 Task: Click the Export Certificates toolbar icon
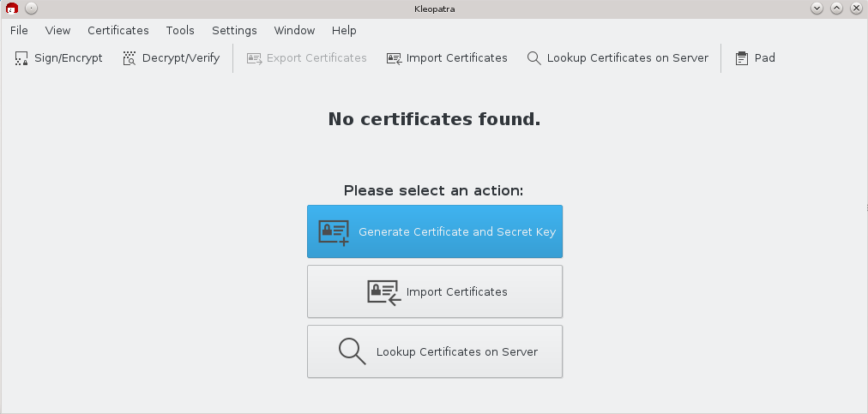pos(254,58)
